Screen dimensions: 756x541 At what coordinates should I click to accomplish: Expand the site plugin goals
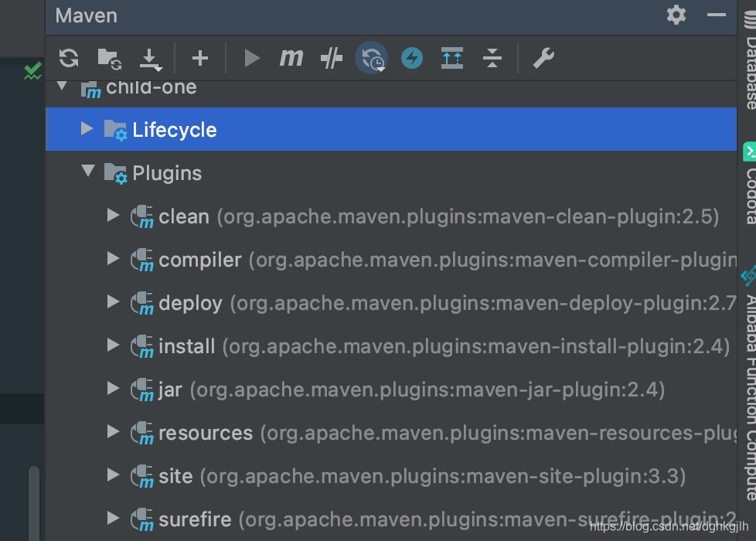[x=113, y=475]
